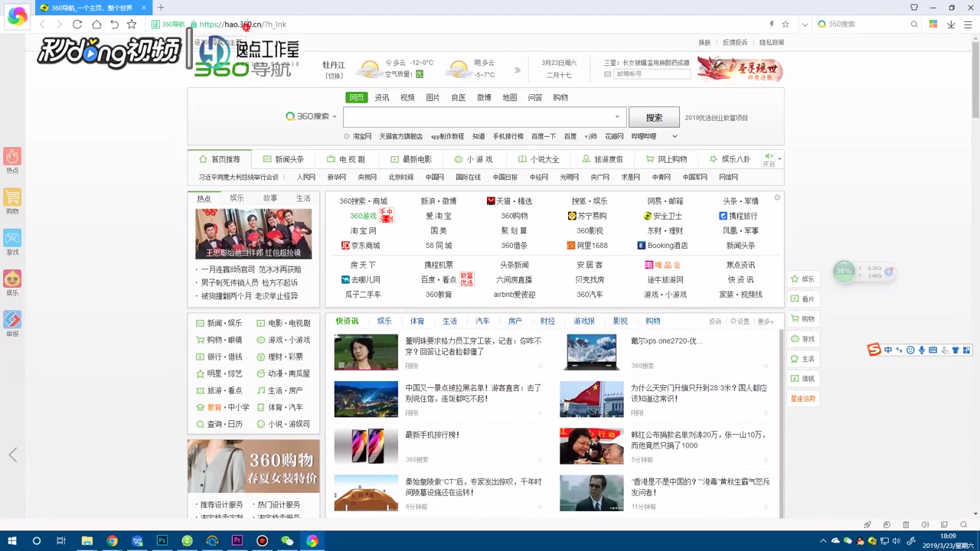
Task: Open 设置 in news section
Action: (740, 321)
